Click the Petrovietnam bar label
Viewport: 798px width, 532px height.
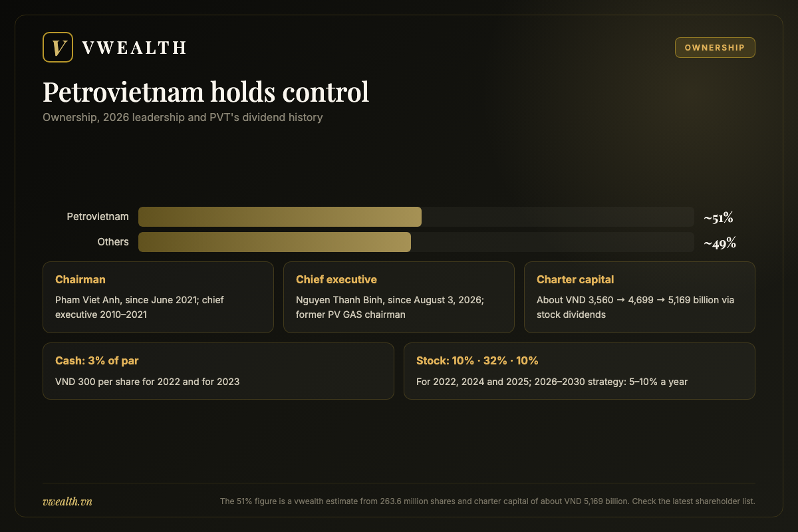(x=98, y=217)
